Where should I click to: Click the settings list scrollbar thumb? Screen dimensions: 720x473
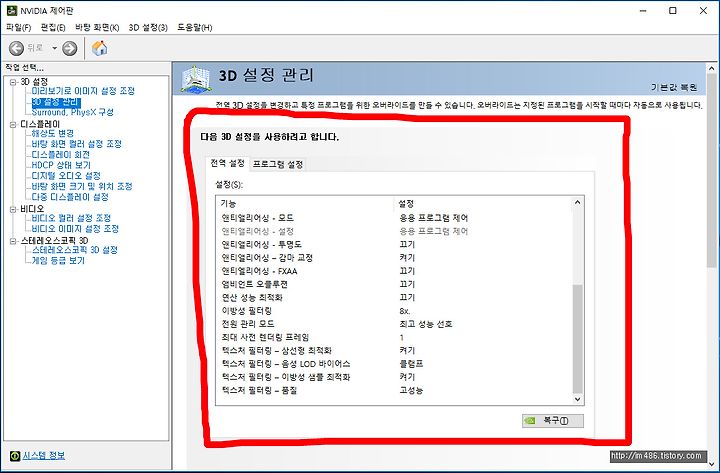click(x=578, y=339)
